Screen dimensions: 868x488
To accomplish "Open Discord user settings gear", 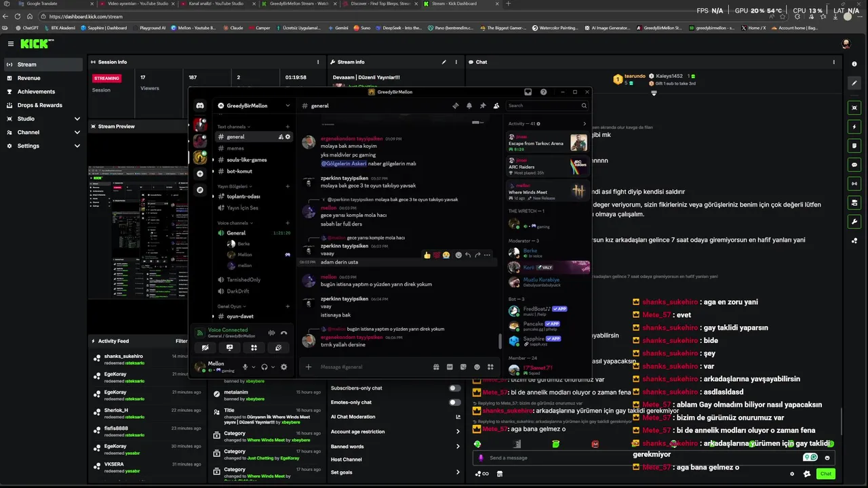I will point(283,367).
